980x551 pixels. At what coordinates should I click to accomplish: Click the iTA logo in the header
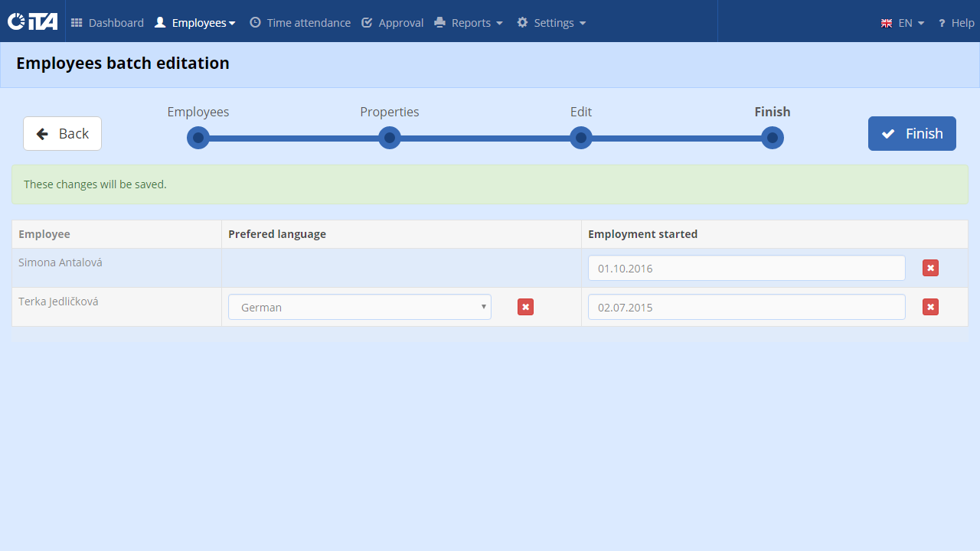(33, 21)
